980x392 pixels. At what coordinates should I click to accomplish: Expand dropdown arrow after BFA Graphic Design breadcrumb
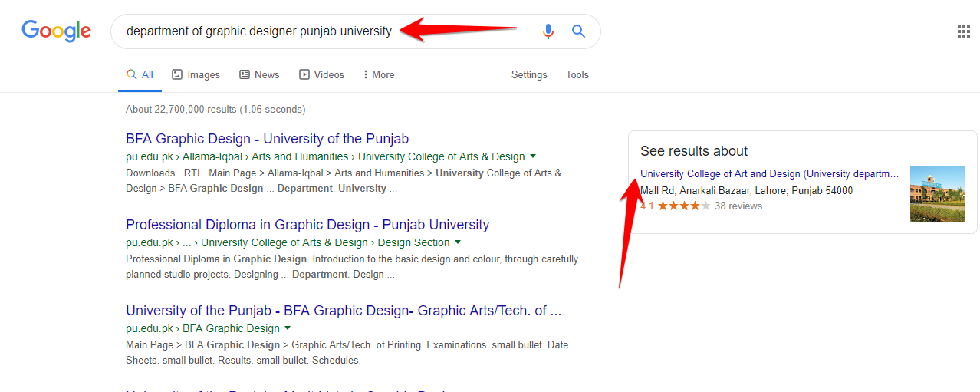pos(288,328)
